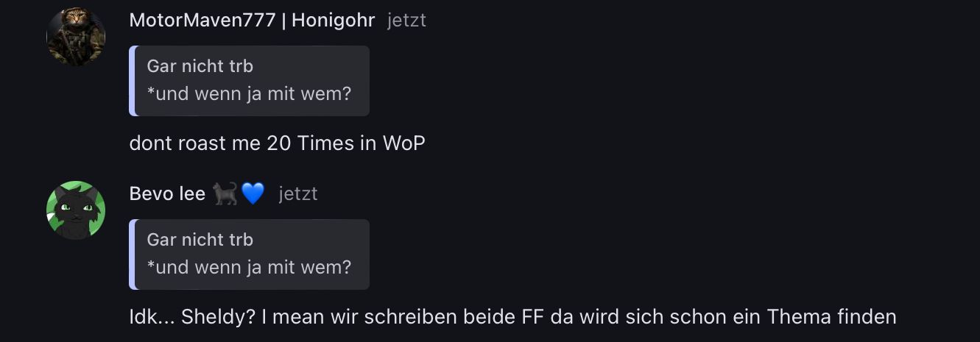The height and width of the screenshot is (342, 980).
Task: Jump to quoted 'Gar nicht trb' in Bevo lee's message
Action: pos(200,240)
